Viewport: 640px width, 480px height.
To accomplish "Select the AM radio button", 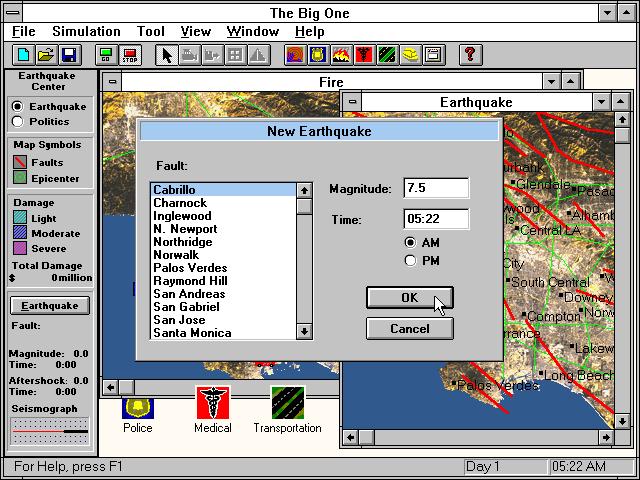I will click(x=411, y=243).
